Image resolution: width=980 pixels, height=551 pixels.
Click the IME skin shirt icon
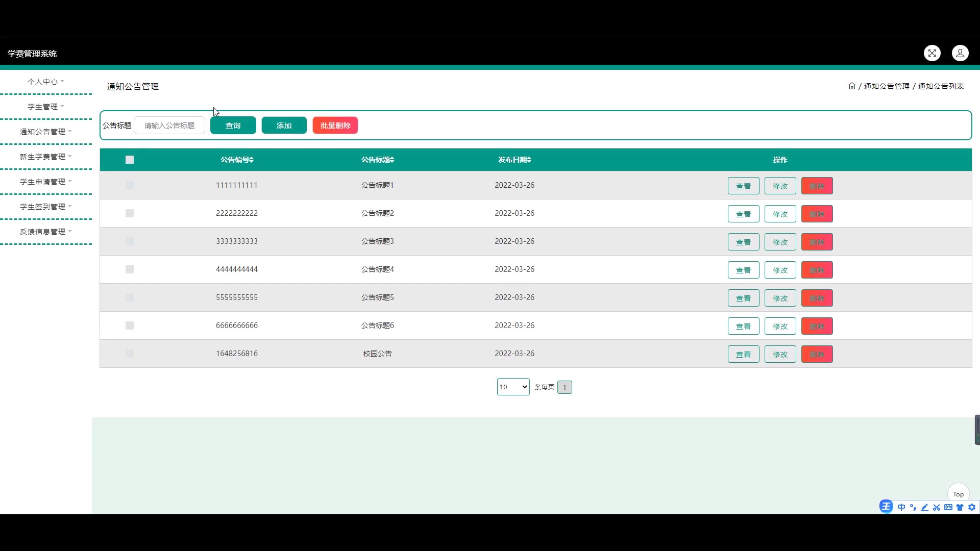[x=960, y=507]
